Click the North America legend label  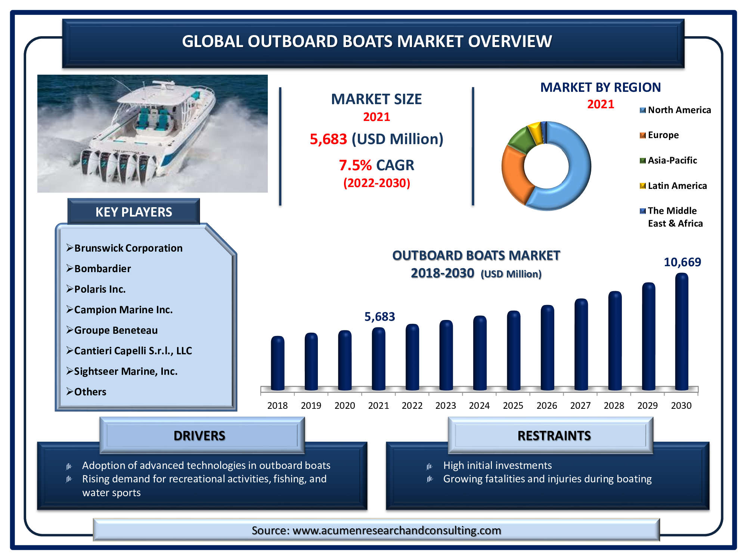679,110
